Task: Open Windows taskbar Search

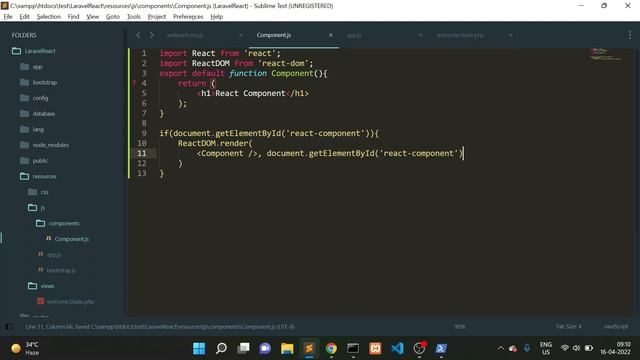Action: 221,349
